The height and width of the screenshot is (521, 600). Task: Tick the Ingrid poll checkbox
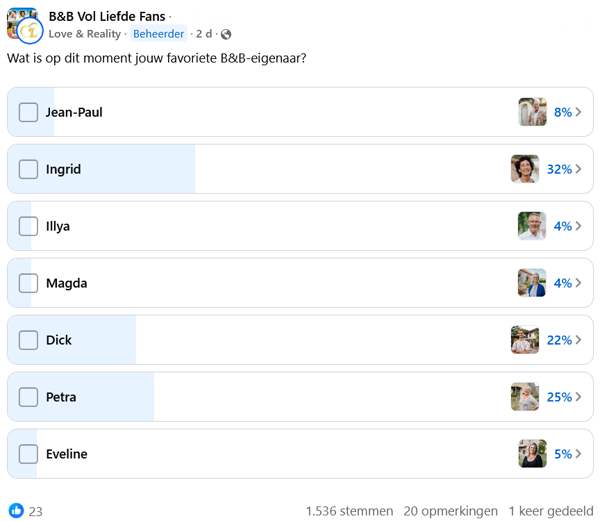coord(28,169)
